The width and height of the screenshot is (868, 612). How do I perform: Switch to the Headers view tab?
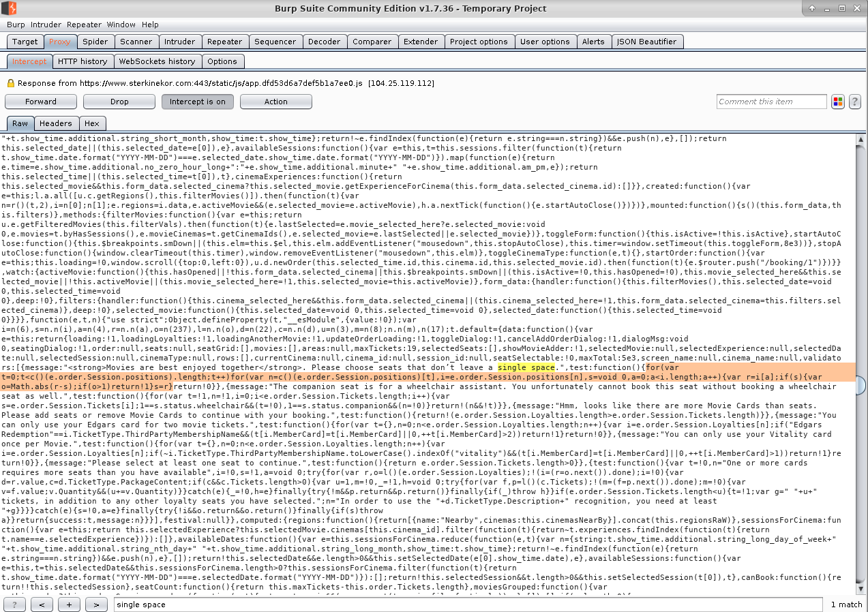[56, 123]
